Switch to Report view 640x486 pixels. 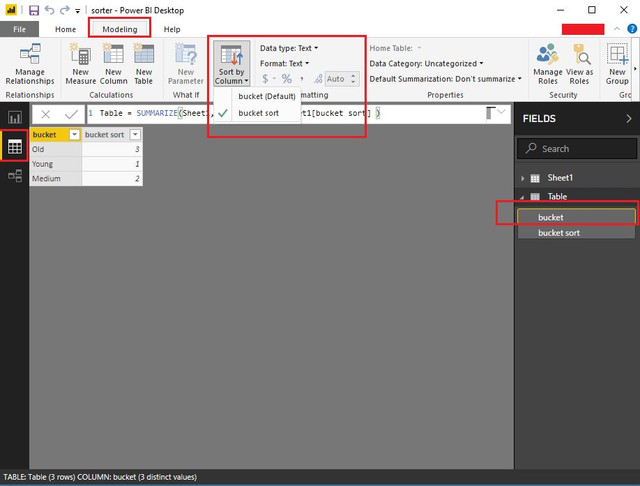click(15, 118)
